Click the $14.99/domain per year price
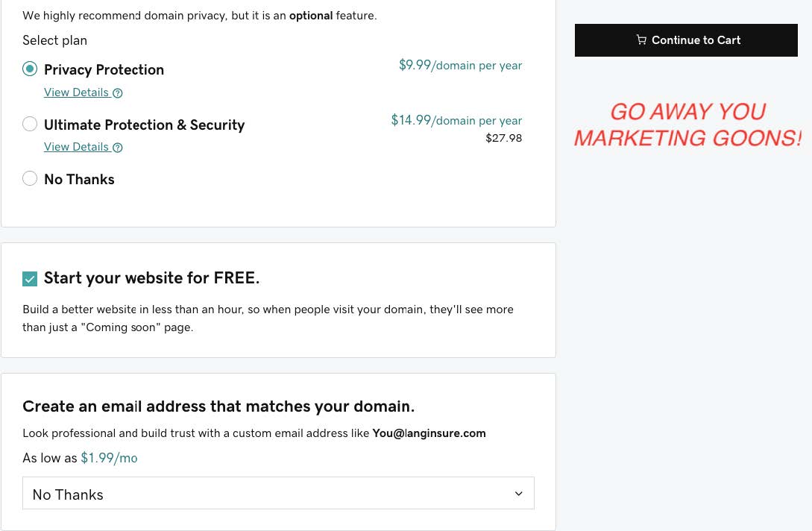 [x=456, y=120]
